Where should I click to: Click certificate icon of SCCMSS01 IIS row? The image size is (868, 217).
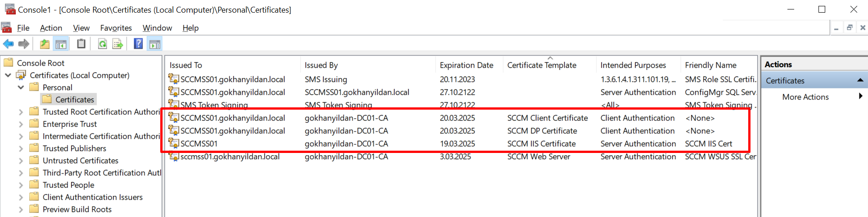[173, 143]
